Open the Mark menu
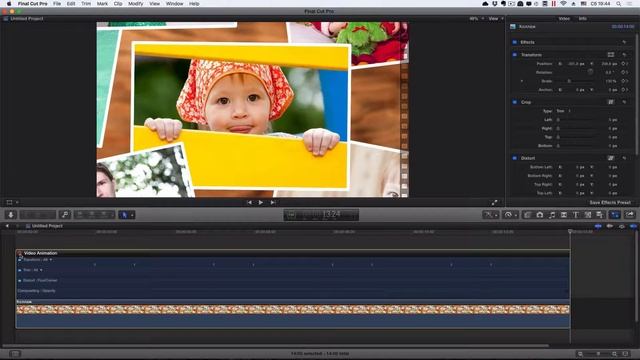Screen dimensions: 640x360 [102, 4]
